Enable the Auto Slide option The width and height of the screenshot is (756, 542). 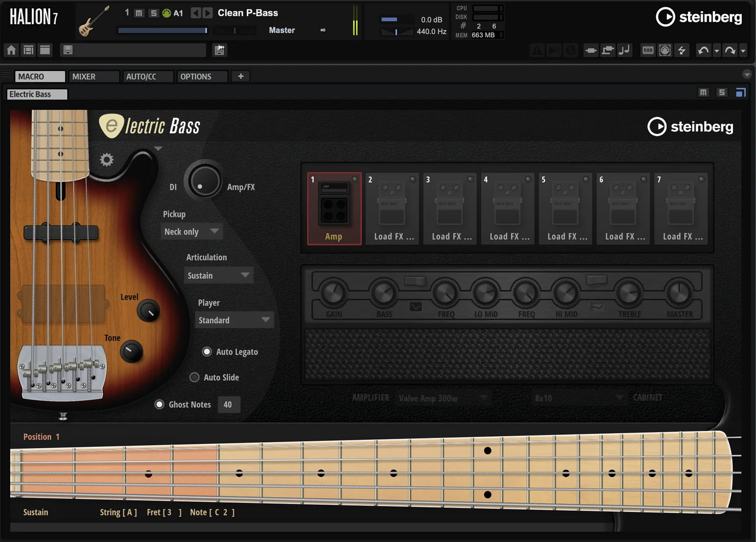[x=194, y=377]
